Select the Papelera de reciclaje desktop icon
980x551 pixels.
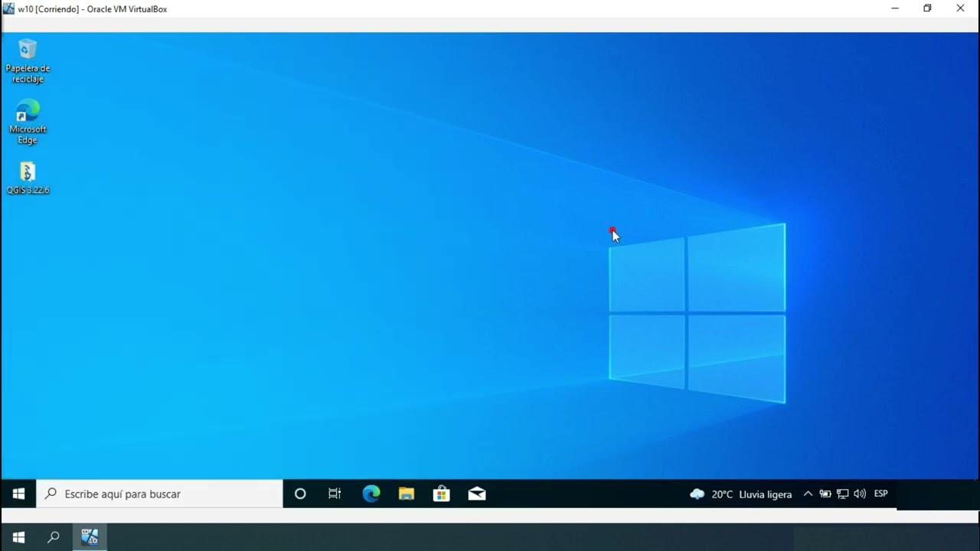28,60
